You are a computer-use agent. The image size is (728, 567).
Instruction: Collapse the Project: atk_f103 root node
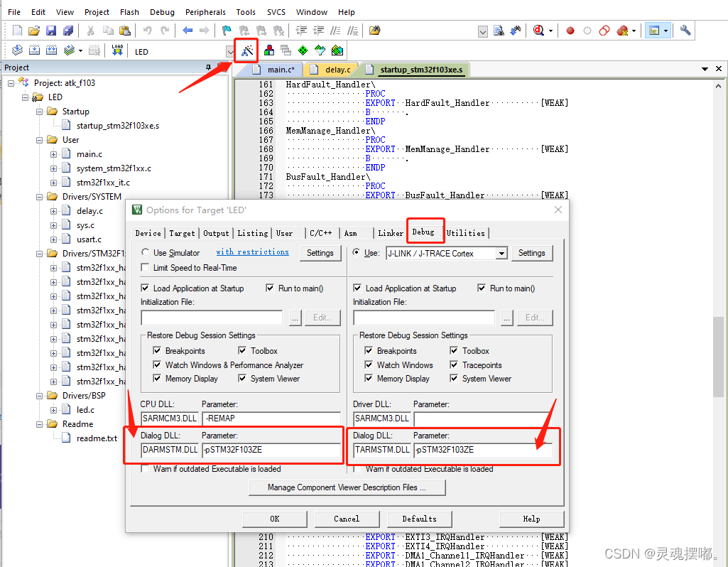coord(11,83)
